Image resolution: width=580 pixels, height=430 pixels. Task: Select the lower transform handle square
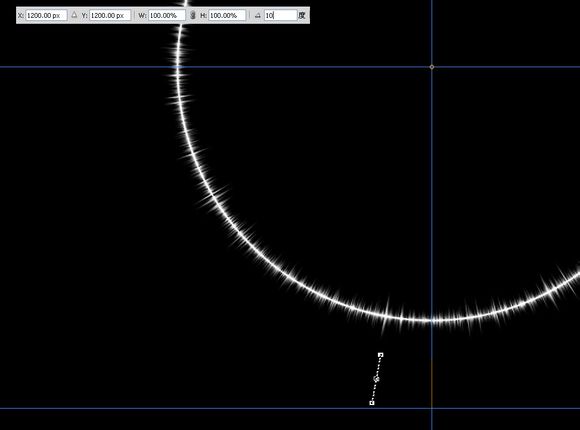point(372,403)
